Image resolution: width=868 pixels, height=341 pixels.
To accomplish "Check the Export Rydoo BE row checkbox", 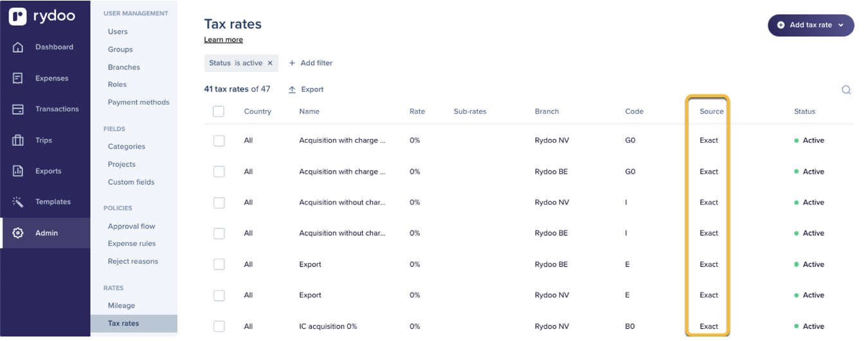I will point(219,264).
